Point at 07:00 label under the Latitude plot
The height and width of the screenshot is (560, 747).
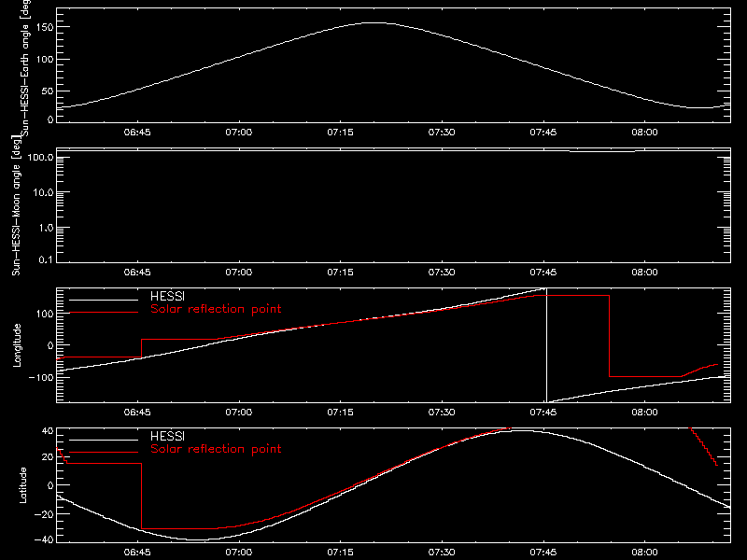(239, 552)
